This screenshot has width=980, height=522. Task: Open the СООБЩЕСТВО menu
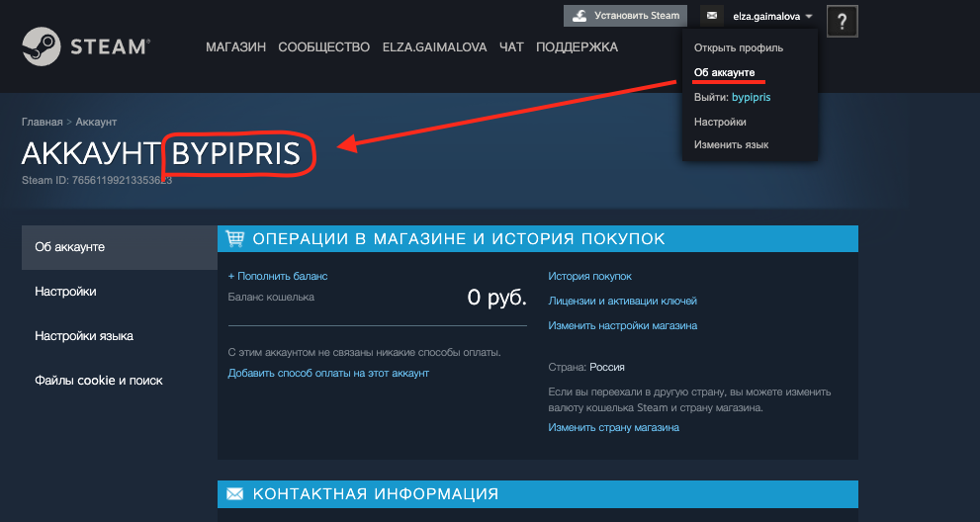(323, 46)
